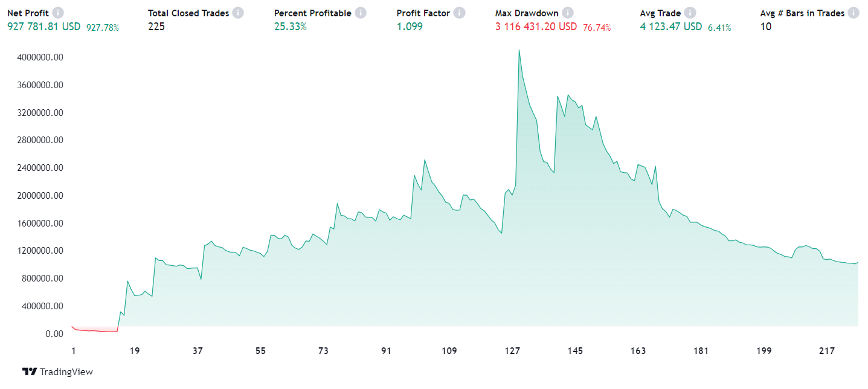
Task: Click the Total Closed Trades value 225
Action: (x=156, y=27)
